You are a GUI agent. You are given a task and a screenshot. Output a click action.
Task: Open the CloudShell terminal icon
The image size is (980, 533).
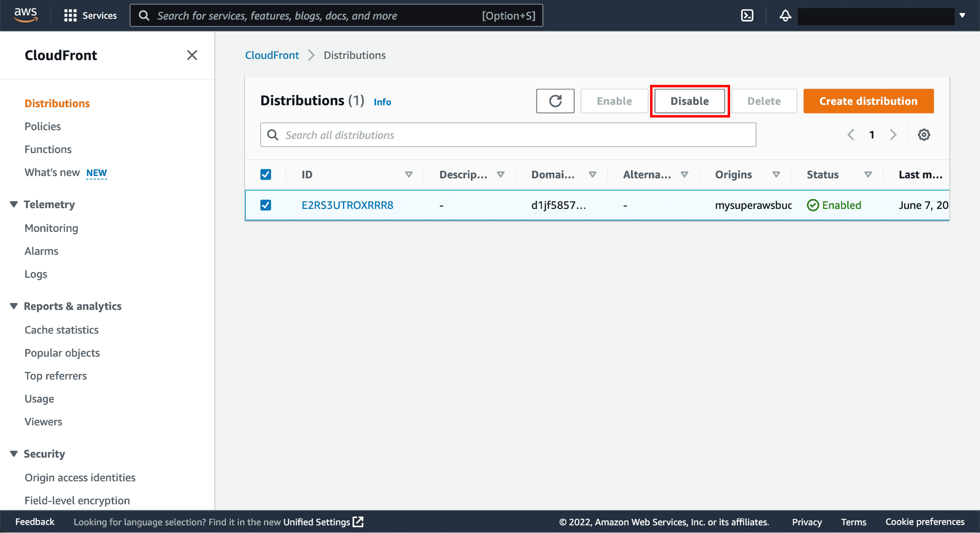click(x=747, y=16)
